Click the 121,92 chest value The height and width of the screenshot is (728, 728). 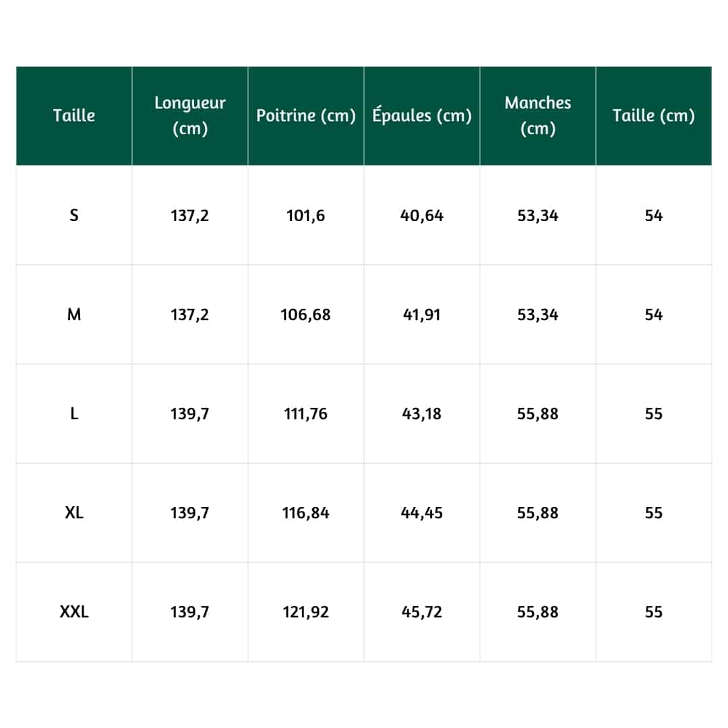(x=306, y=612)
